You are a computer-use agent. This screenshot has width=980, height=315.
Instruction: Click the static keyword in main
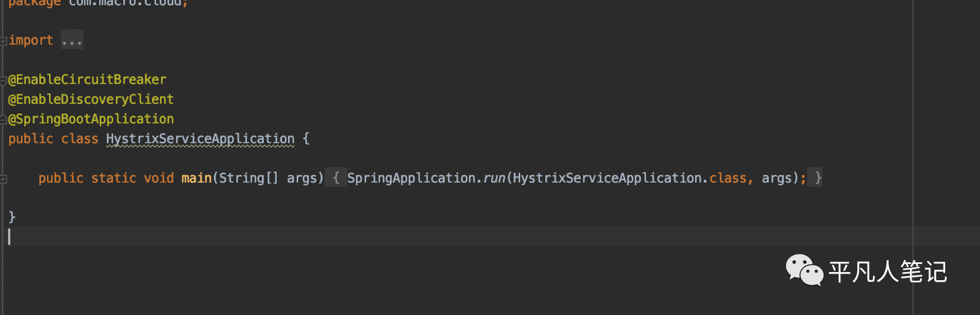coord(114,178)
